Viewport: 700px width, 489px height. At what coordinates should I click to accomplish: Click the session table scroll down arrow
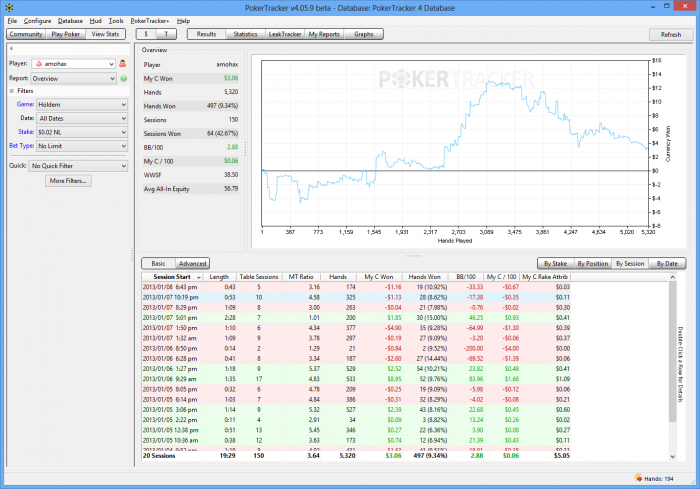pos(672,456)
